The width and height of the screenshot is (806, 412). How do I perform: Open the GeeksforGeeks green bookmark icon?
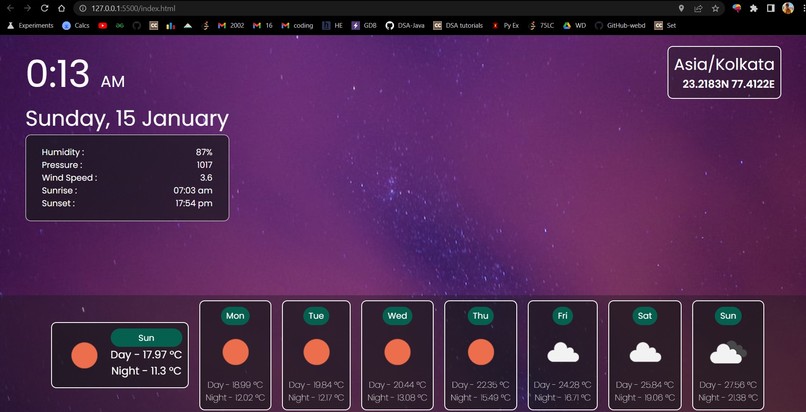[119, 25]
